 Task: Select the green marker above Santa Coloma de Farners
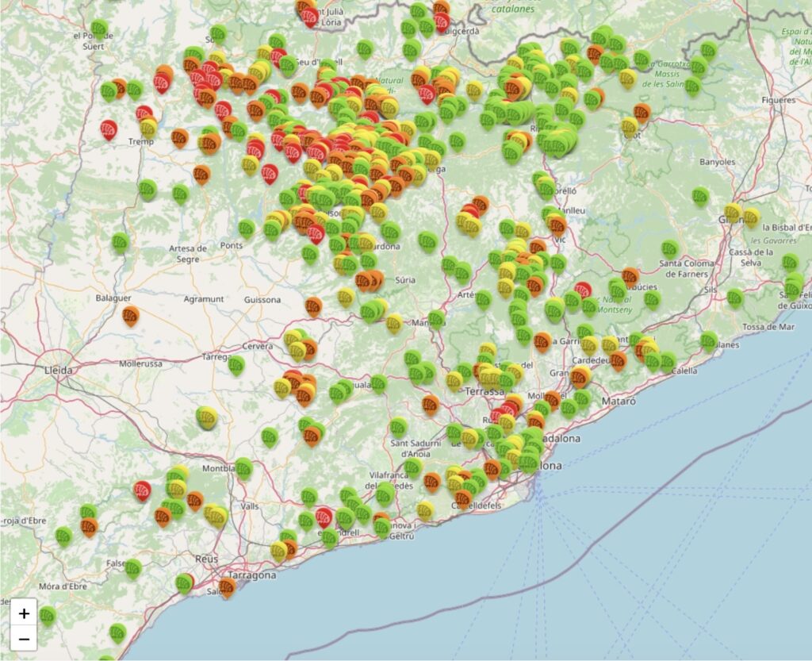pos(670,248)
